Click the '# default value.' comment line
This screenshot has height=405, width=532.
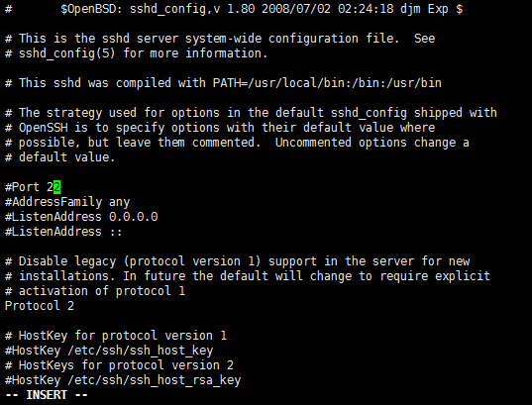pos(60,157)
